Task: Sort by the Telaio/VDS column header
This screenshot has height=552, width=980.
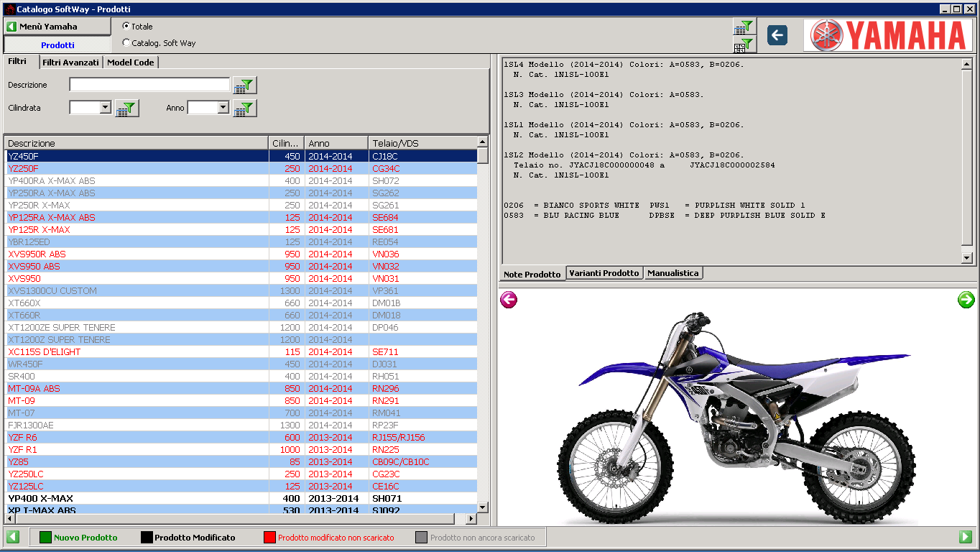Action: (x=422, y=143)
